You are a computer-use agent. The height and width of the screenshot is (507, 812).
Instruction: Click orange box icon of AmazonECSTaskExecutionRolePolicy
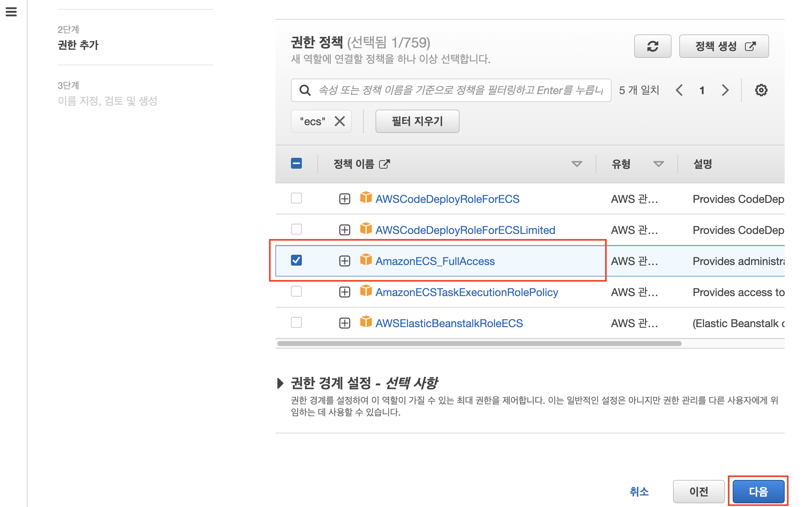pyautogui.click(x=366, y=291)
